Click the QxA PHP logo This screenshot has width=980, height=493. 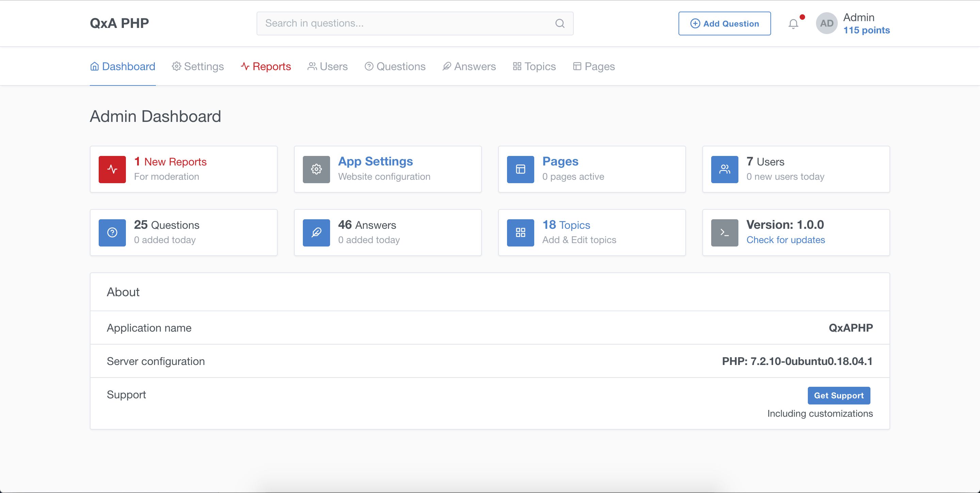click(119, 23)
